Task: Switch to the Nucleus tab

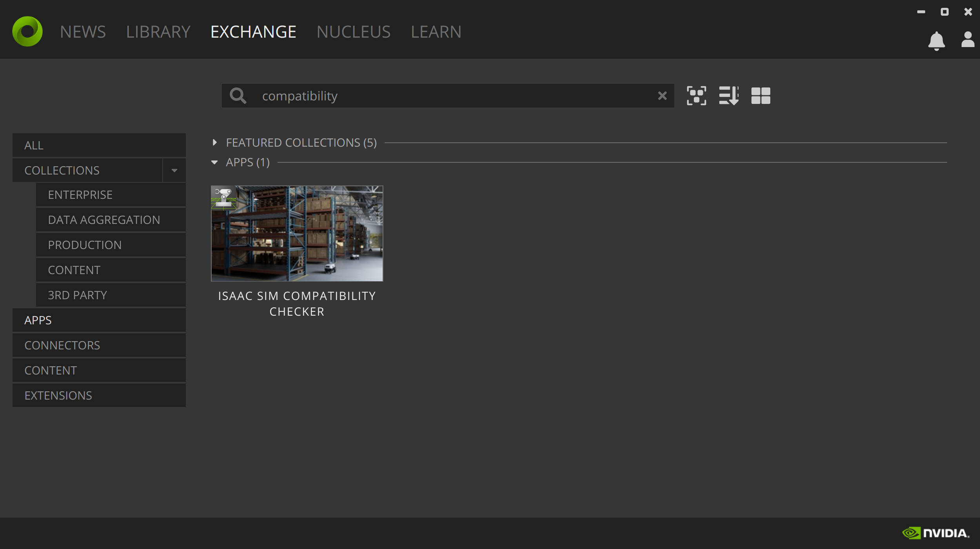Action: tap(353, 32)
